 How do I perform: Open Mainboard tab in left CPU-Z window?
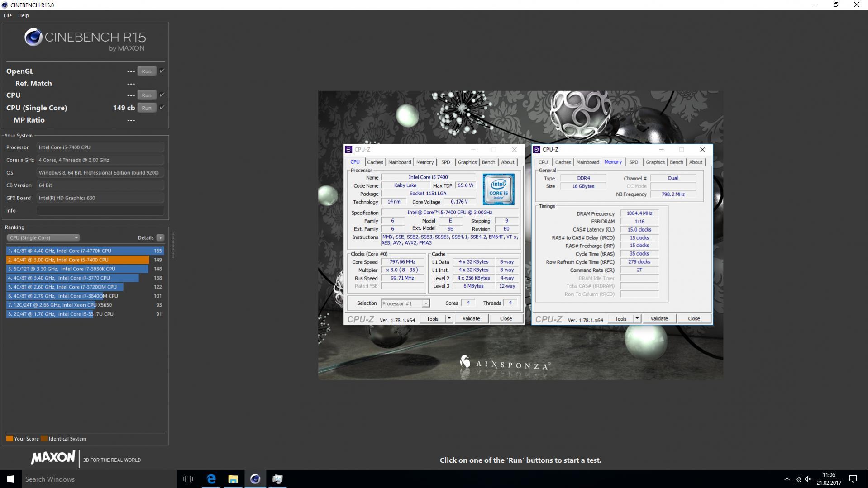(x=400, y=162)
